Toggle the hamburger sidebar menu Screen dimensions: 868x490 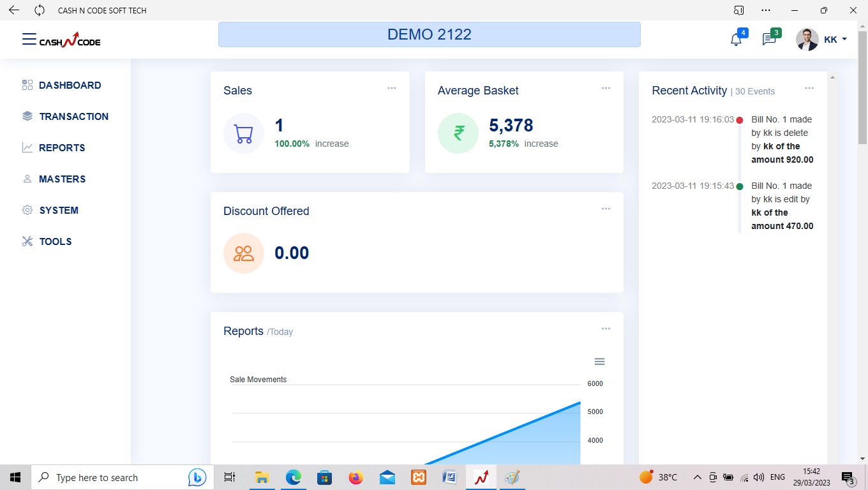pos(29,40)
